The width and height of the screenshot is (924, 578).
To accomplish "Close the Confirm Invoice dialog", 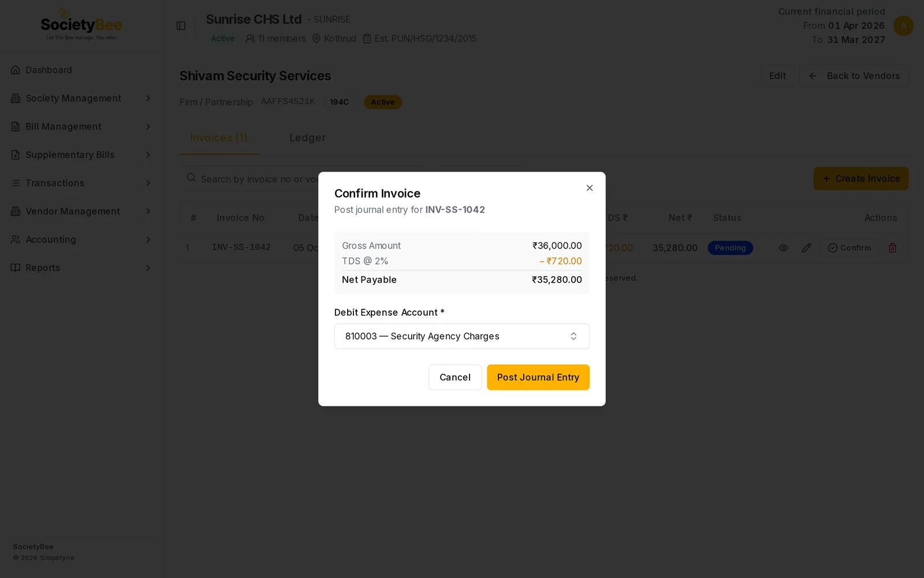I will click(x=589, y=188).
